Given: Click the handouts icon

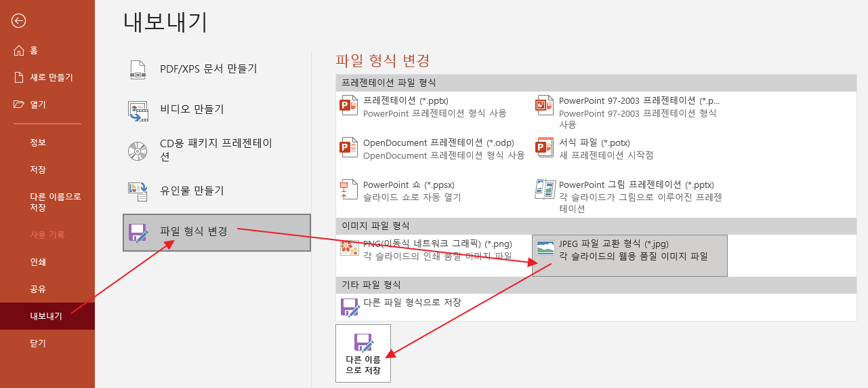Looking at the screenshot, I should [x=138, y=191].
